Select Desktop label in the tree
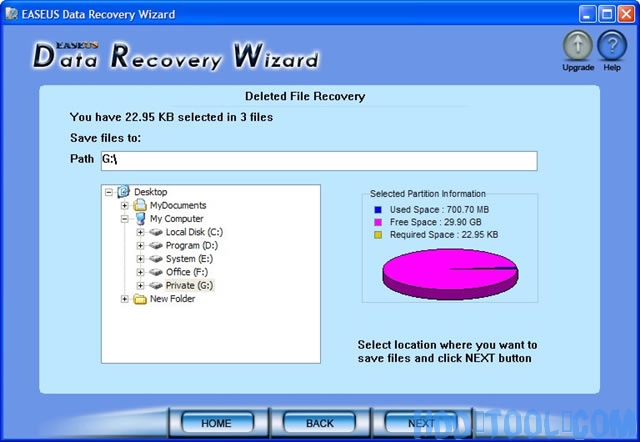 click(x=151, y=192)
